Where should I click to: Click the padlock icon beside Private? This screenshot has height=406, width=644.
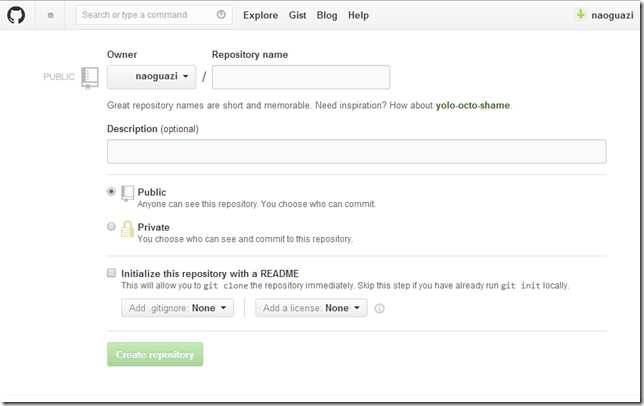coord(127,229)
